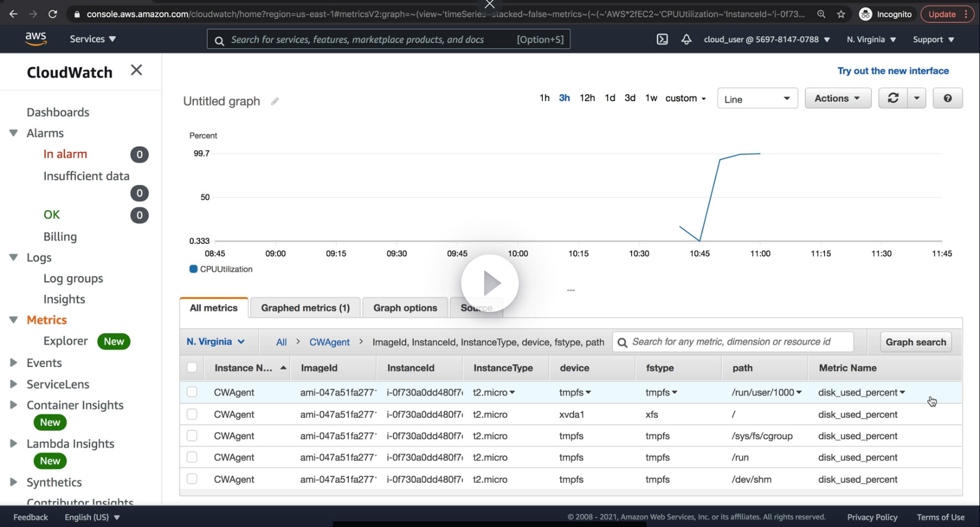
Task: Click the search magnifier in AWS search bar
Action: (219, 40)
